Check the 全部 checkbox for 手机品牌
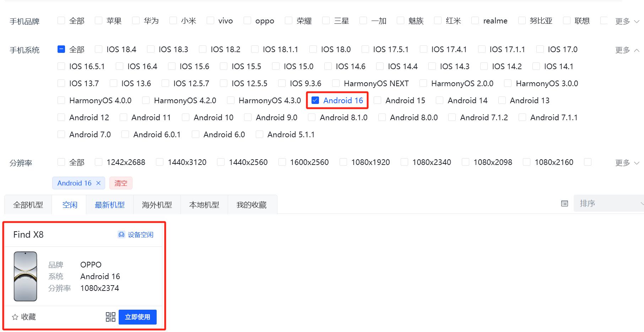Viewport: 644px width, 332px height. (x=61, y=21)
